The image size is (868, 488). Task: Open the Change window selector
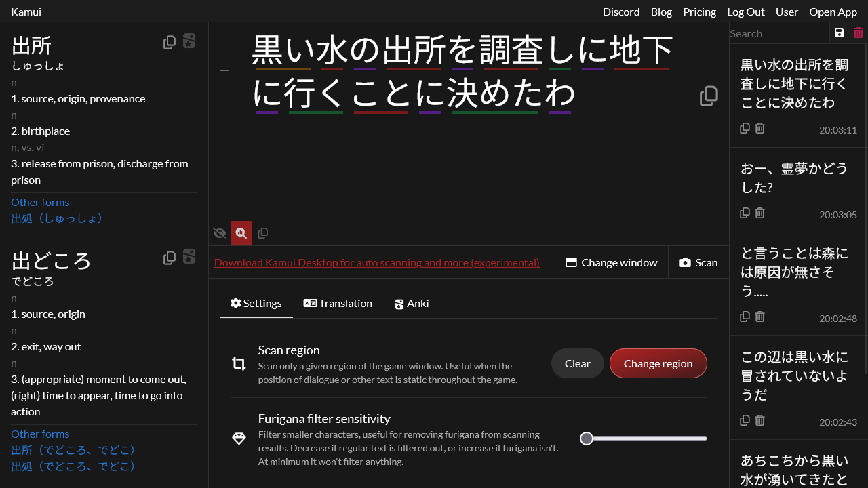[x=611, y=262]
